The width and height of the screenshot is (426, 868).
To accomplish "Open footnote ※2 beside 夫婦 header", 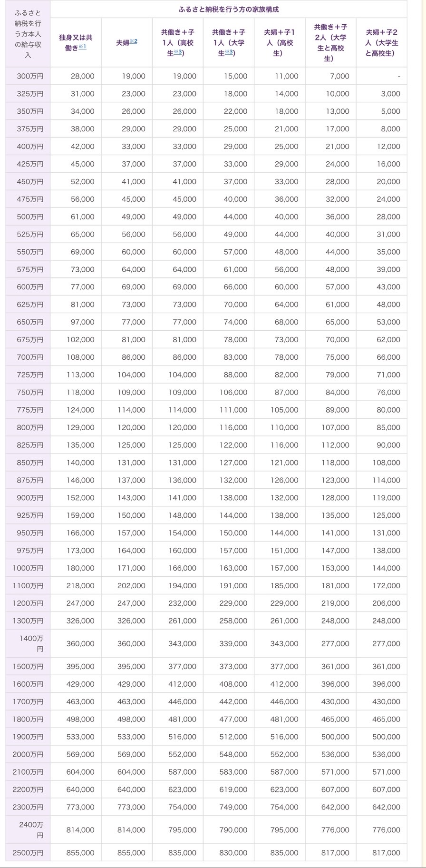I will click(134, 42).
